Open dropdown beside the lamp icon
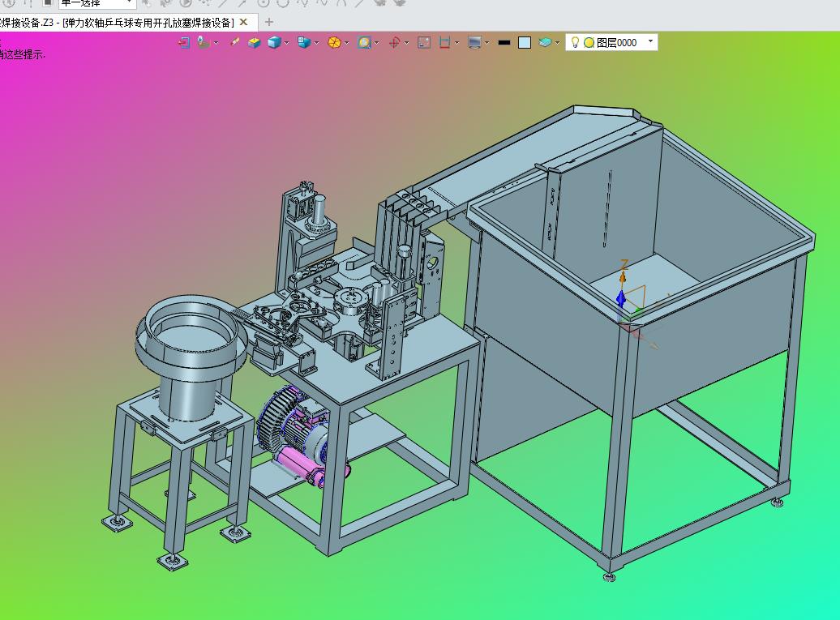 pyautogui.click(x=216, y=43)
